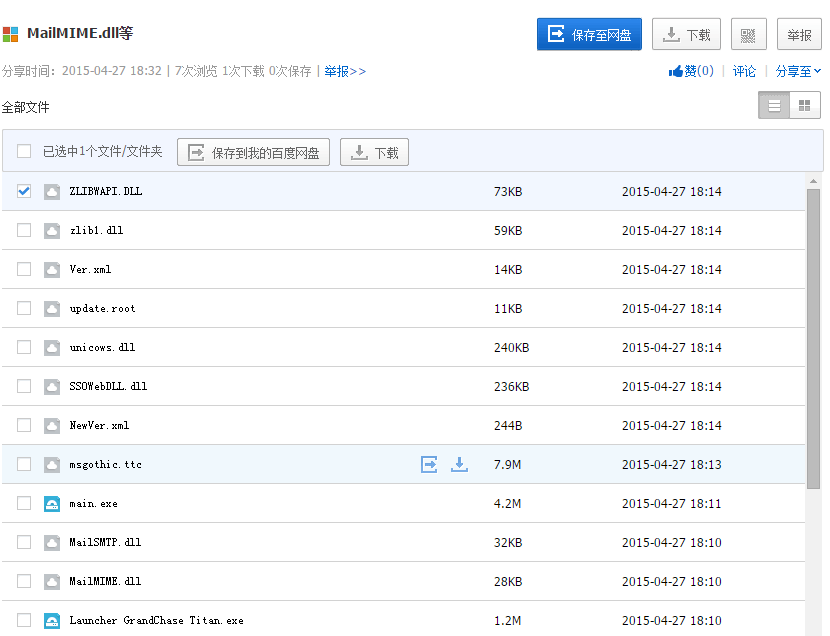Open the 评论 comments link
This screenshot has width=830, height=636.
[744, 71]
